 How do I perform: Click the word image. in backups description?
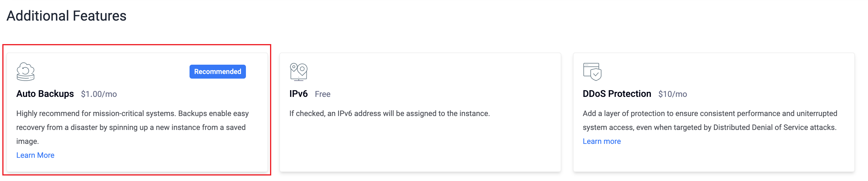(x=28, y=141)
